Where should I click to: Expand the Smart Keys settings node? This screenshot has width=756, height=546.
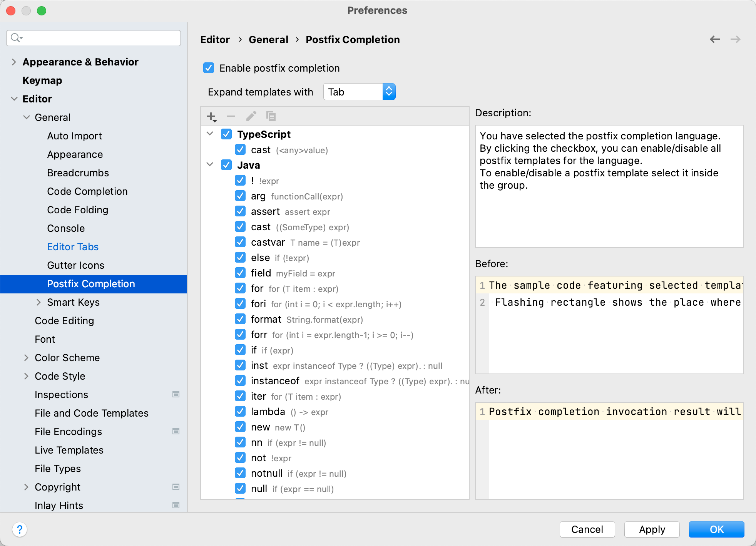pos(38,302)
